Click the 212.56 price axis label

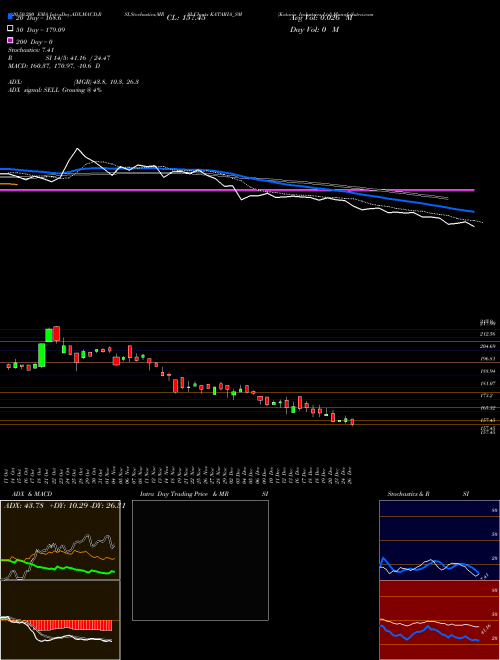[x=487, y=334]
